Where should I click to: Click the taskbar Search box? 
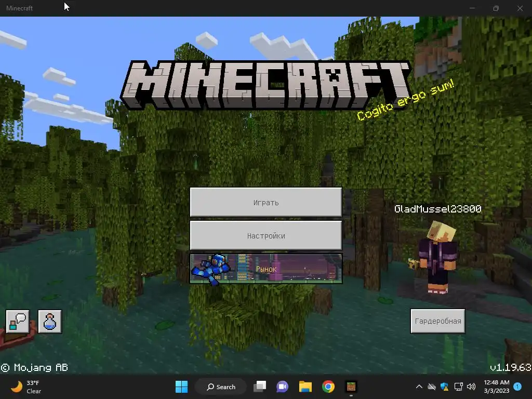221,387
